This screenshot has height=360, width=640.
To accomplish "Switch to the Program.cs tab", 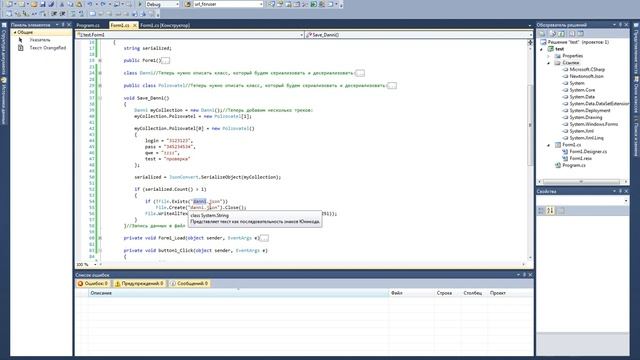I will (88, 25).
